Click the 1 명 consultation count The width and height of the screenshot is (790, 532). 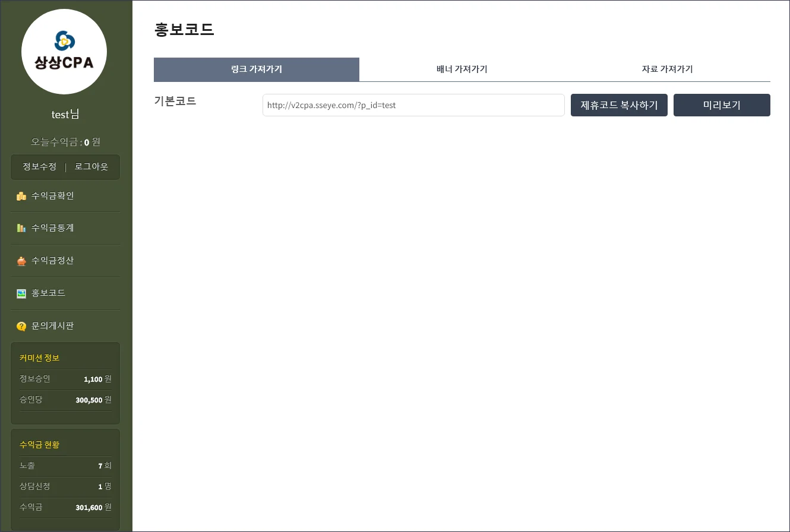coord(105,486)
